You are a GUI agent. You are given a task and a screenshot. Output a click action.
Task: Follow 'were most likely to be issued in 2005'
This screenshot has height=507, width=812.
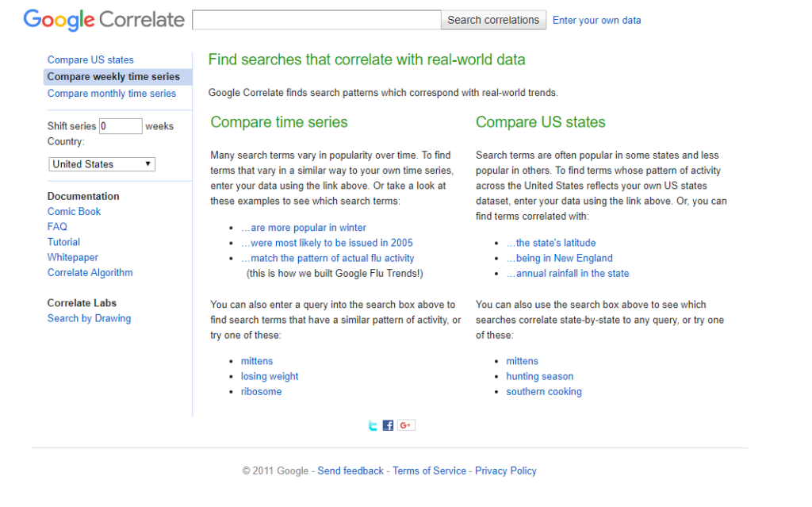coord(327,243)
